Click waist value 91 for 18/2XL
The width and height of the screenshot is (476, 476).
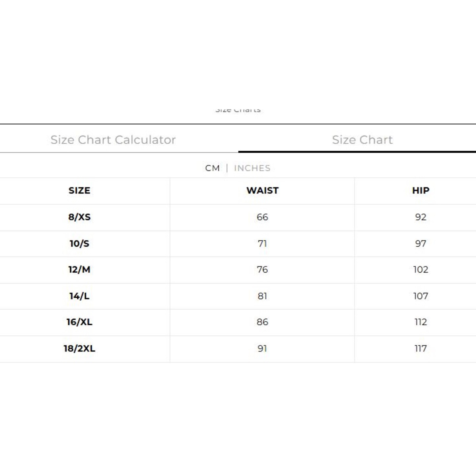tap(262, 349)
